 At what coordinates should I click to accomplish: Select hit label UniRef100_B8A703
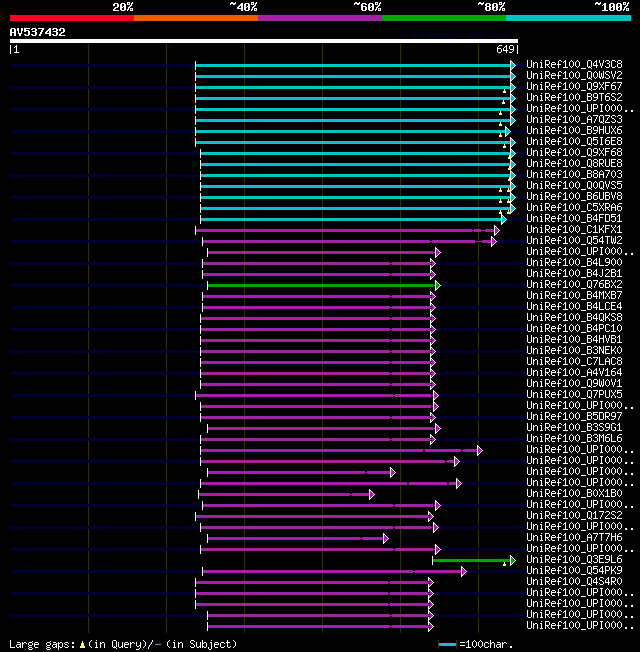pyautogui.click(x=574, y=175)
